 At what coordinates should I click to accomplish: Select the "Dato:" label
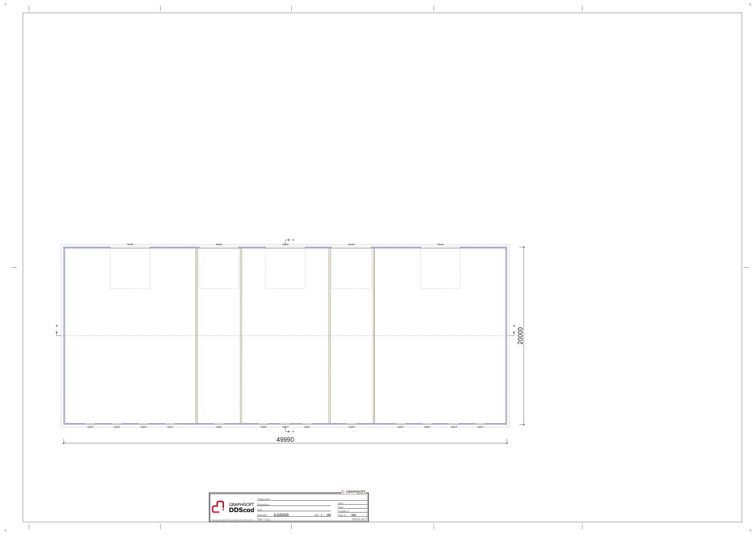point(341,503)
